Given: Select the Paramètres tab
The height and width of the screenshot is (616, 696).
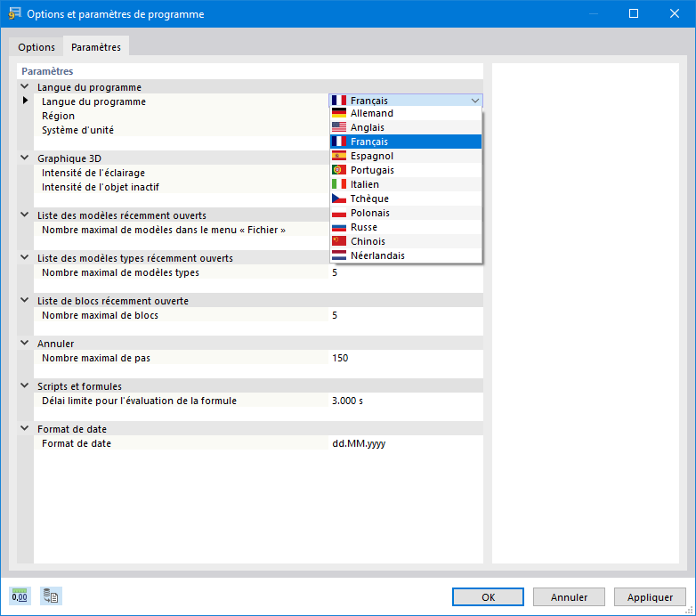Looking at the screenshot, I should pyautogui.click(x=96, y=47).
